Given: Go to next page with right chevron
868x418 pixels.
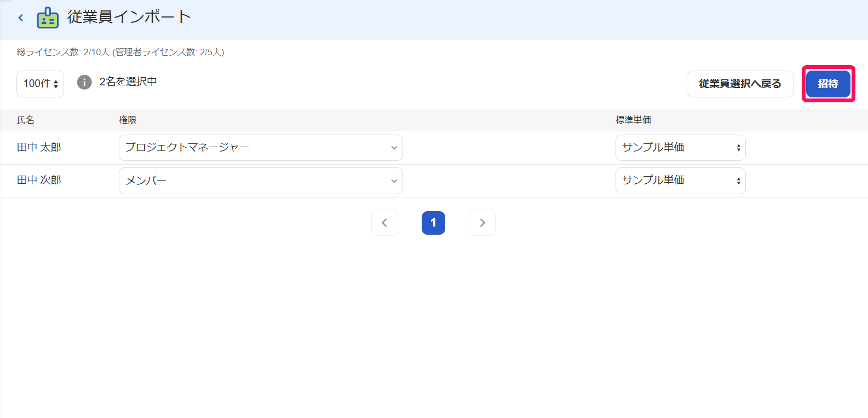Looking at the screenshot, I should pos(482,223).
